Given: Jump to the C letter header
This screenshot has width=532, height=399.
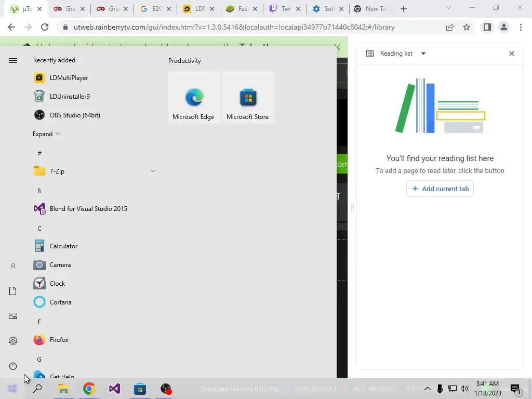Looking at the screenshot, I should [x=39, y=229].
